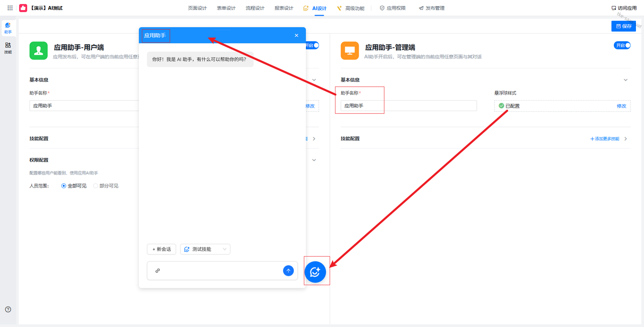The width and height of the screenshot is (644, 327).
Task: Close the 应用助手 chat dialog
Action: tap(296, 35)
